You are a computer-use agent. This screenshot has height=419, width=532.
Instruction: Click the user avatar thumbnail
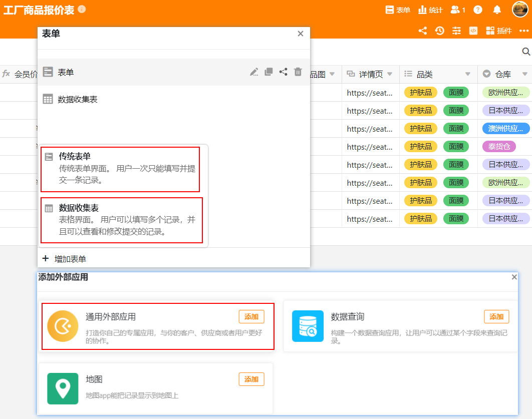point(519,10)
